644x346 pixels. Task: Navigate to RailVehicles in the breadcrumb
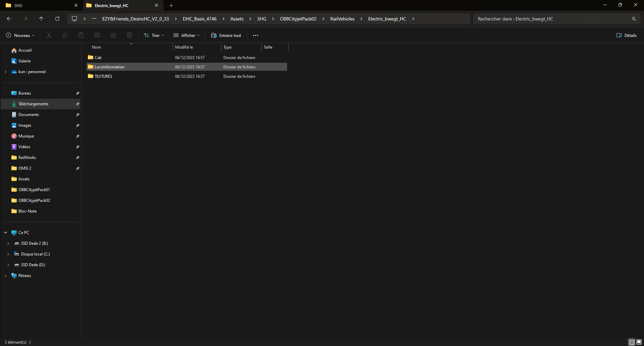[342, 19]
